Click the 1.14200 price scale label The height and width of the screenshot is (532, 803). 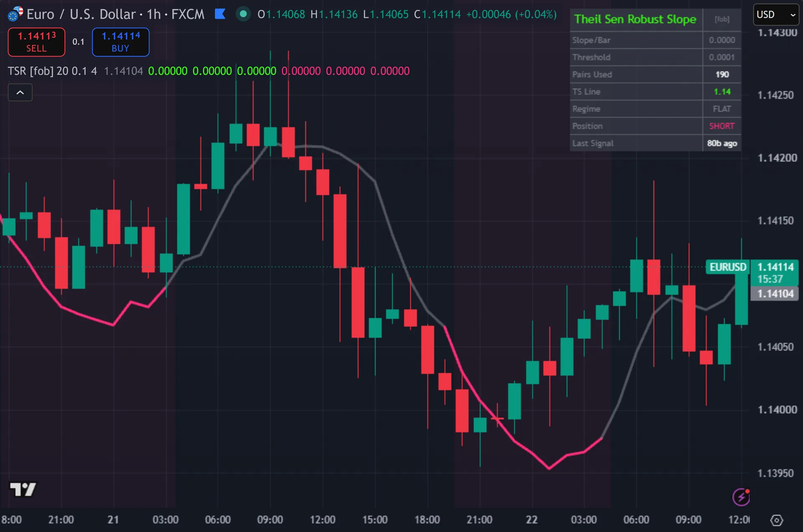coord(777,158)
